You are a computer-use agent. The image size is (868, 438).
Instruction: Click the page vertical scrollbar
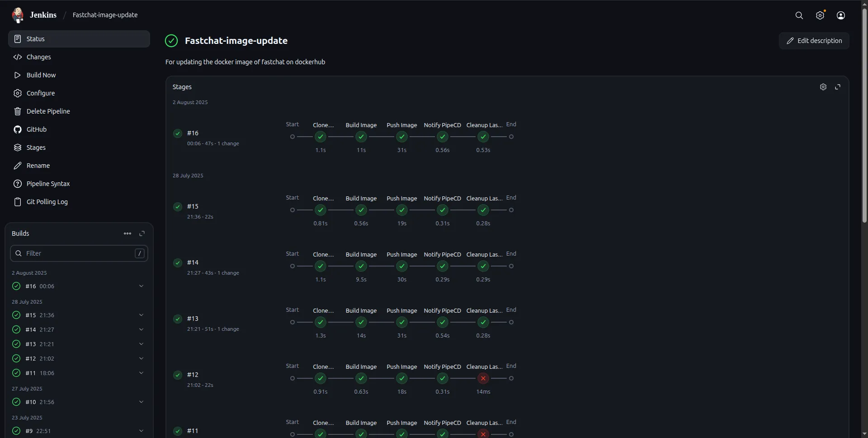click(x=864, y=115)
